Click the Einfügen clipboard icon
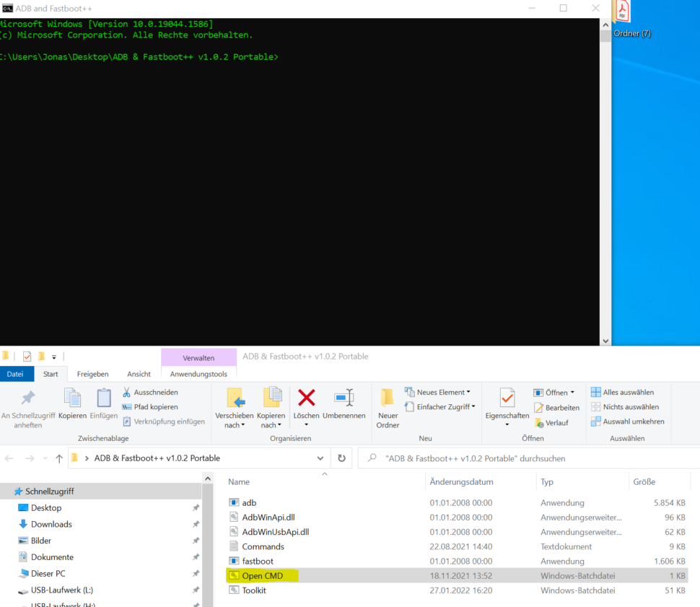700x607 pixels. coord(104,403)
